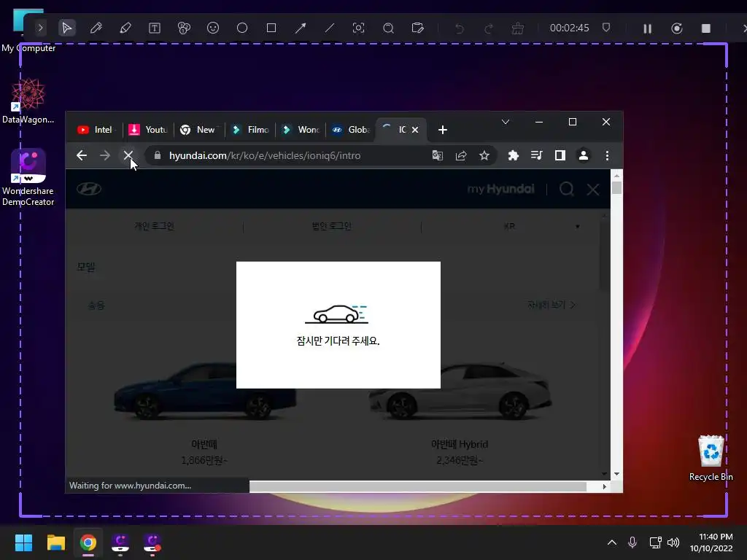Open Chrome profile avatar
Viewport: 747px width, 560px height.
[583, 155]
